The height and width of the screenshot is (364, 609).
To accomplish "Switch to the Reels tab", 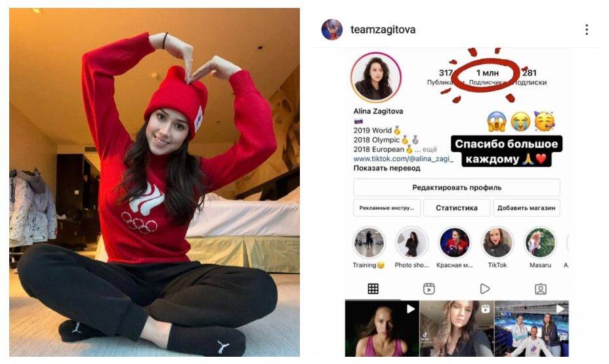I will coord(429,289).
